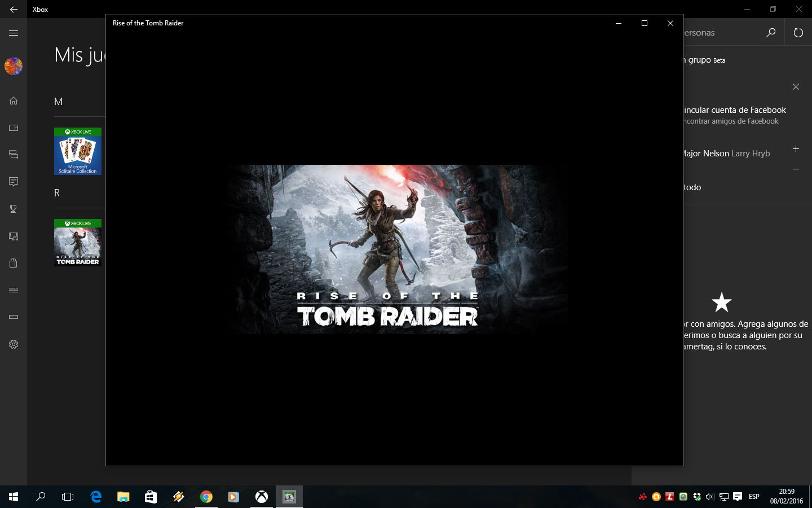Add Major Nelson as friend

point(796,149)
